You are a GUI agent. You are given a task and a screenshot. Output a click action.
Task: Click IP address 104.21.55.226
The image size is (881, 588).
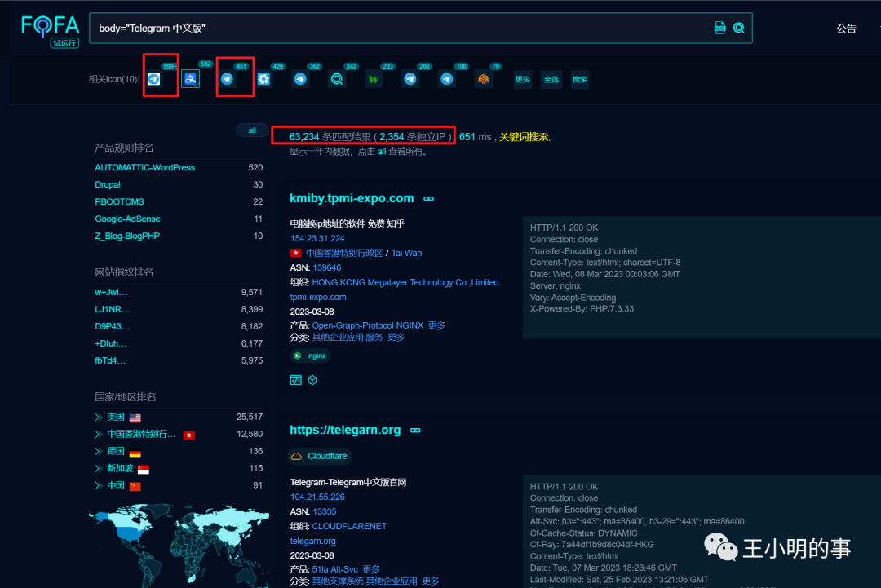pyautogui.click(x=317, y=497)
